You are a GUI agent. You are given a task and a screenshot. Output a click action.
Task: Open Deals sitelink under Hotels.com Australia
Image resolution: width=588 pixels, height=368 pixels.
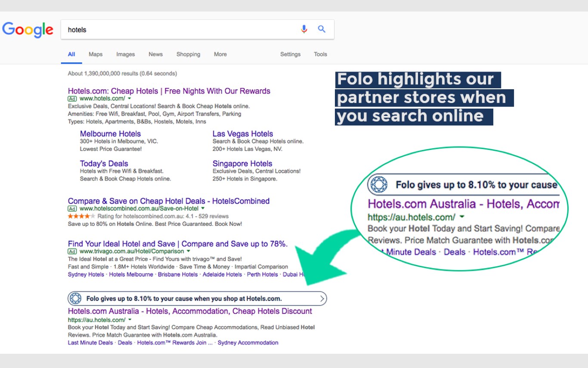(125, 343)
